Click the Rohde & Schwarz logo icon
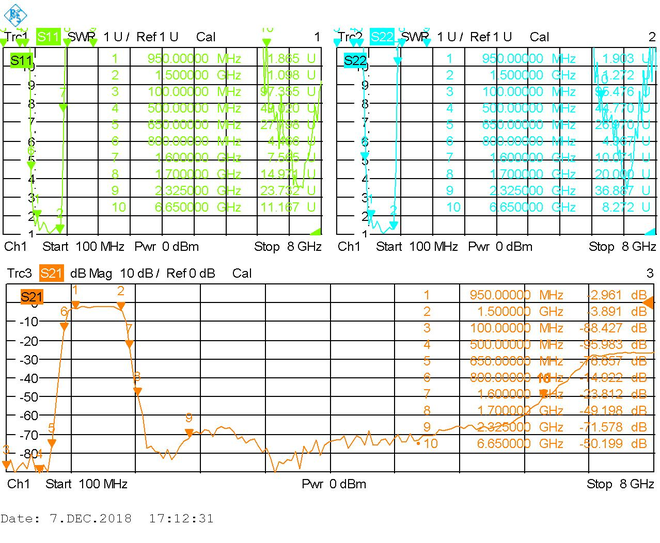660x543 pixels. click(15, 15)
